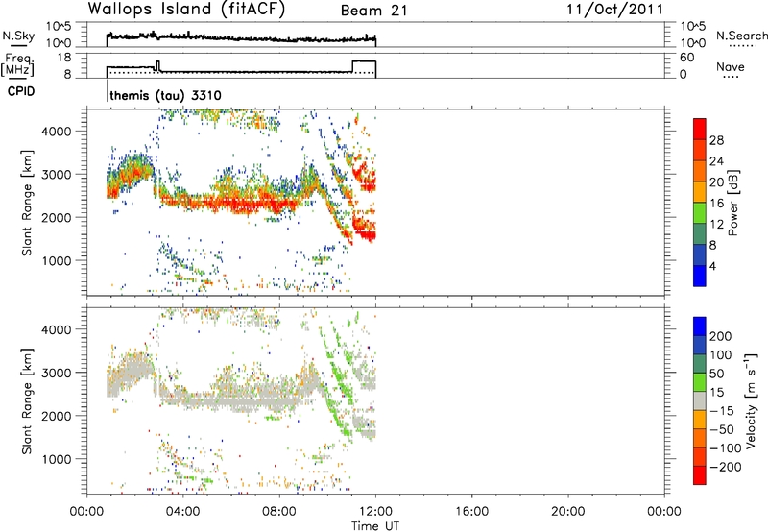
Task: Select the "Freq. [MHz]" axis label
Action: pos(18,64)
